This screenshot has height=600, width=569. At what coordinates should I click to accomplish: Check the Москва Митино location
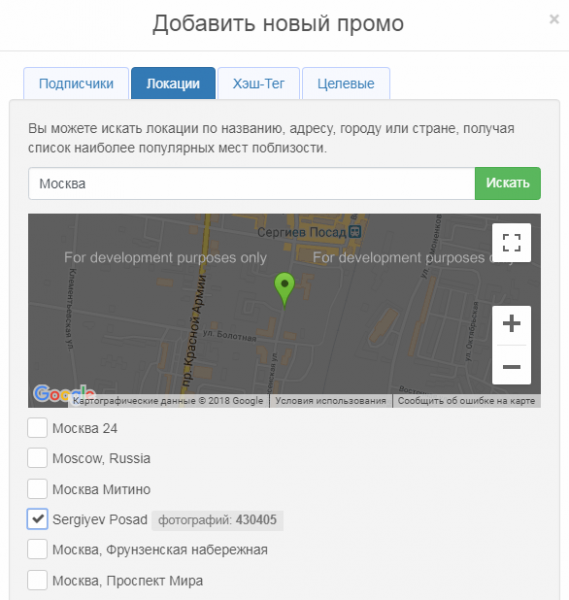[x=37, y=489]
